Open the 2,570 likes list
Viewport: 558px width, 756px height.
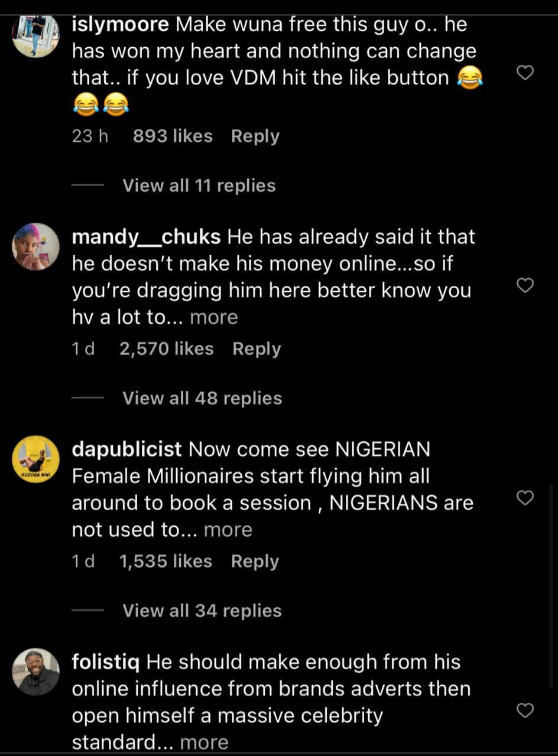pos(166,348)
